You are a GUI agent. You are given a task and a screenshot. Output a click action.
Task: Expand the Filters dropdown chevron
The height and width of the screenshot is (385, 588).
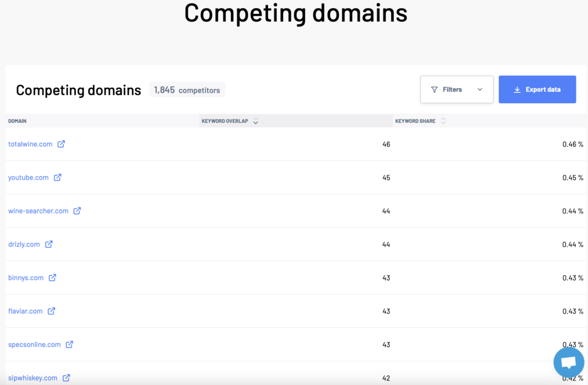tap(480, 90)
